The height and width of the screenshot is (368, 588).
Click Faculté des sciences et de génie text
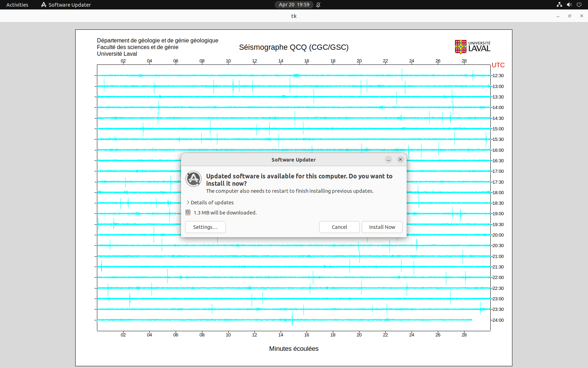click(x=138, y=47)
